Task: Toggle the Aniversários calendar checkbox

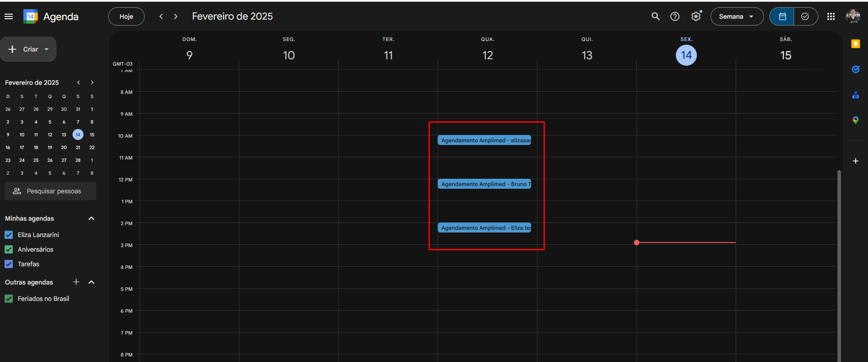Action: pos(9,249)
